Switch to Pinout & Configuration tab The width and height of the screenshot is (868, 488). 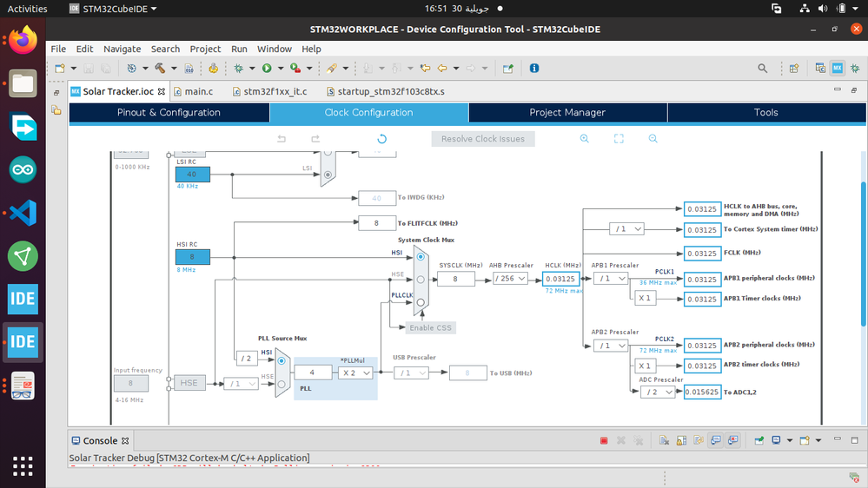coord(169,112)
